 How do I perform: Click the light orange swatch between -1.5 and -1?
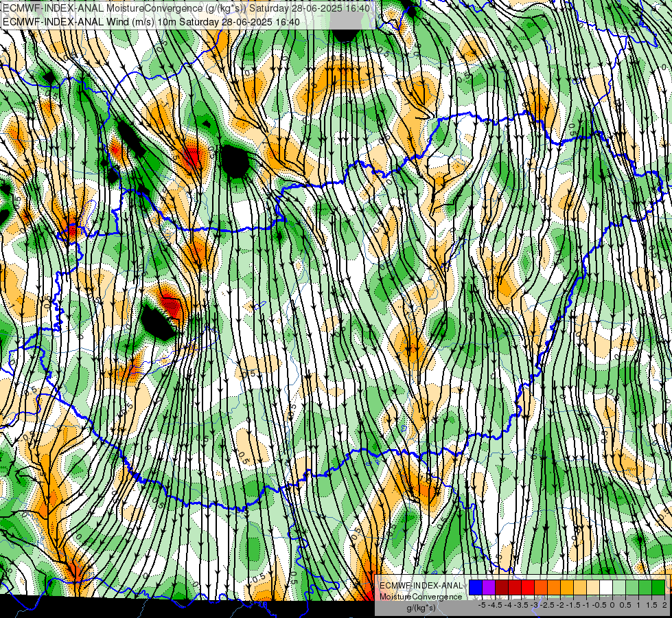[x=580, y=587]
